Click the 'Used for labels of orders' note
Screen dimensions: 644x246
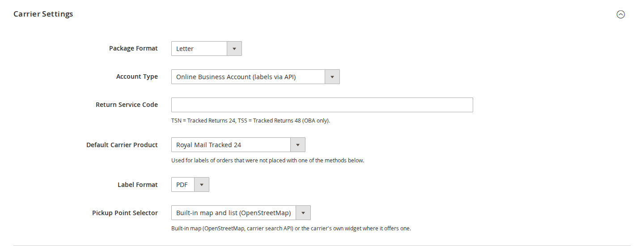[267, 160]
